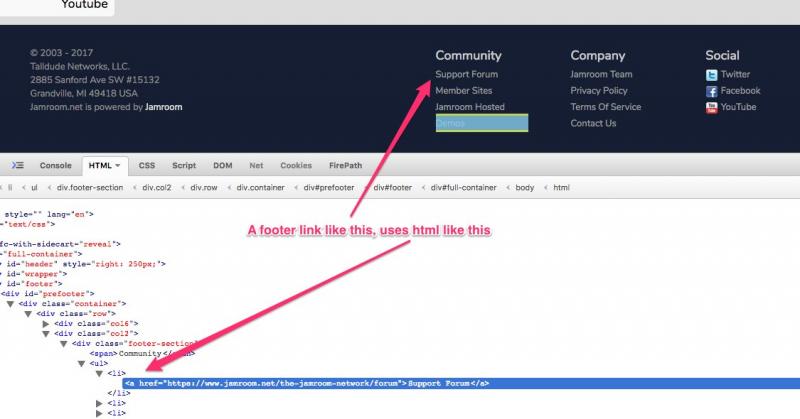Click the "© 2003 - 2017" copyright text
Screen dimensions: 800x419
click(x=61, y=53)
